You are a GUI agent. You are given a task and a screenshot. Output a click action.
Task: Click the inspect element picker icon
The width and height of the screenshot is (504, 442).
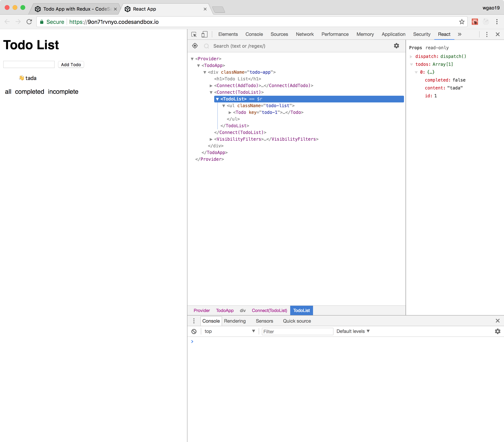click(194, 34)
